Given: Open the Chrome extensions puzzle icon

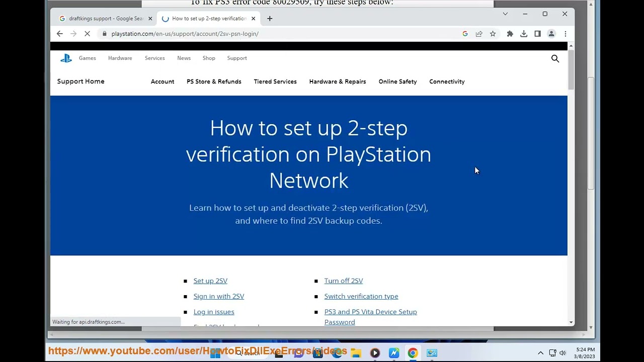Looking at the screenshot, I should tap(510, 34).
